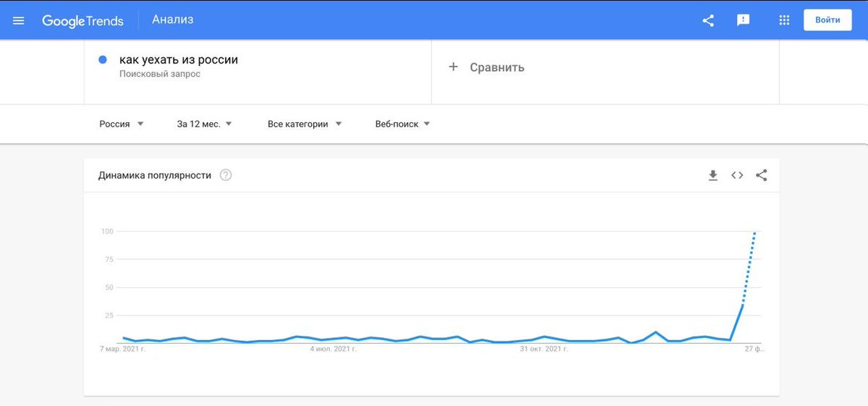Click the Google Trends logo
Image resolution: width=868 pixels, height=406 pixels.
click(82, 20)
